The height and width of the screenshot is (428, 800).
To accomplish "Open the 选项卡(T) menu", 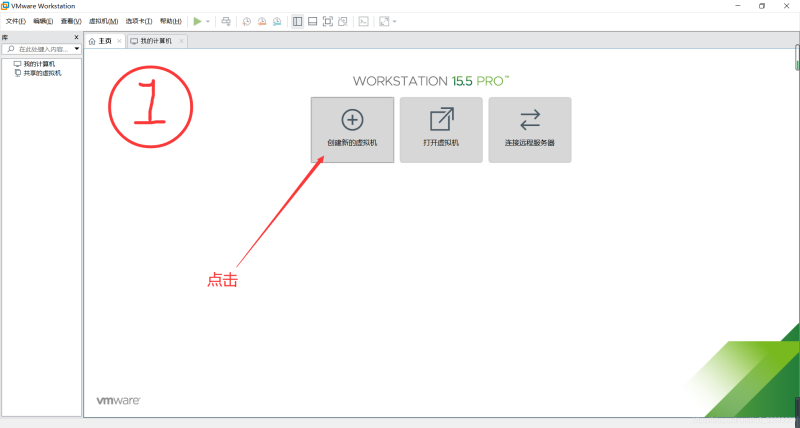I will [139, 21].
